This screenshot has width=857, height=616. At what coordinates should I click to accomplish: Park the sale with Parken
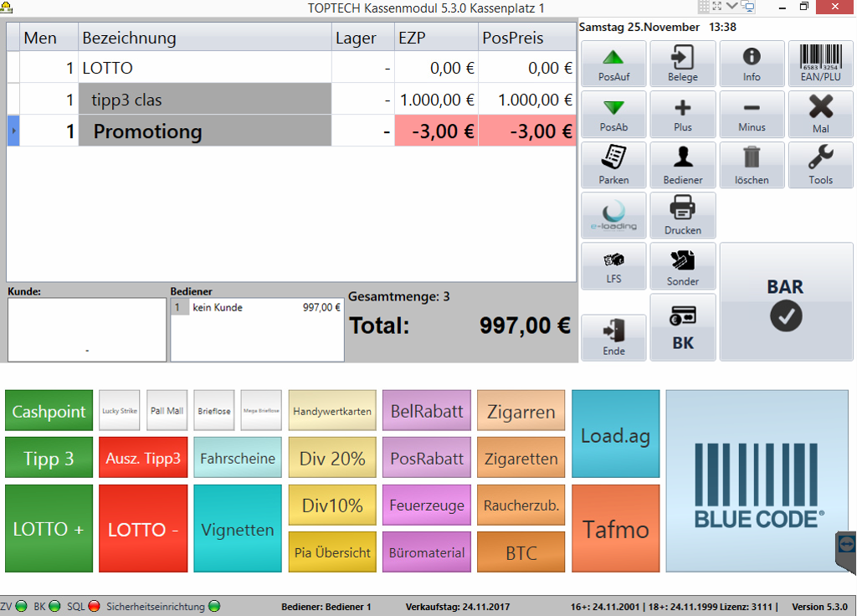pos(613,165)
